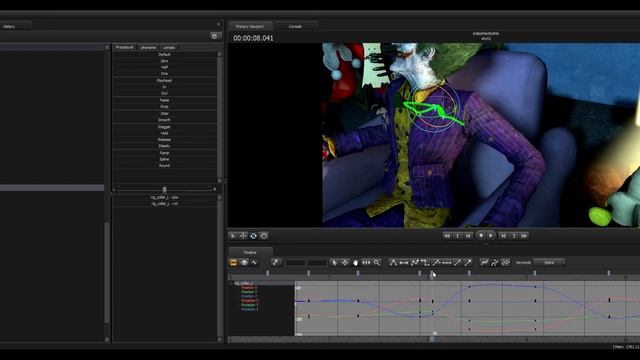Jump to the first frame

pyautogui.click(x=447, y=236)
